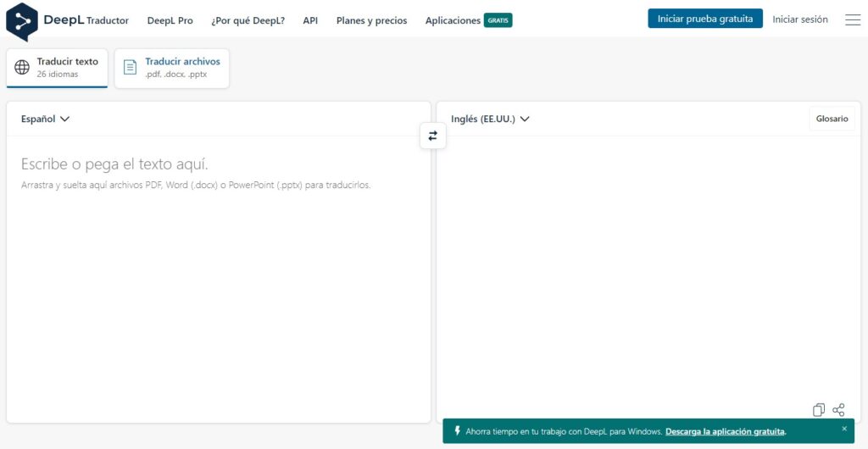The height and width of the screenshot is (449, 868).
Task: Click Descarga la aplicación gratuita link
Action: pos(726,431)
